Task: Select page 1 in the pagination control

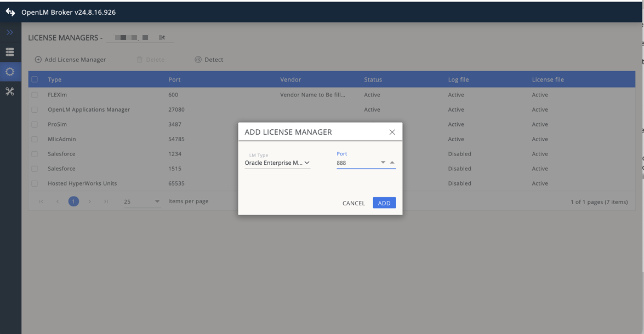Action: pyautogui.click(x=73, y=201)
